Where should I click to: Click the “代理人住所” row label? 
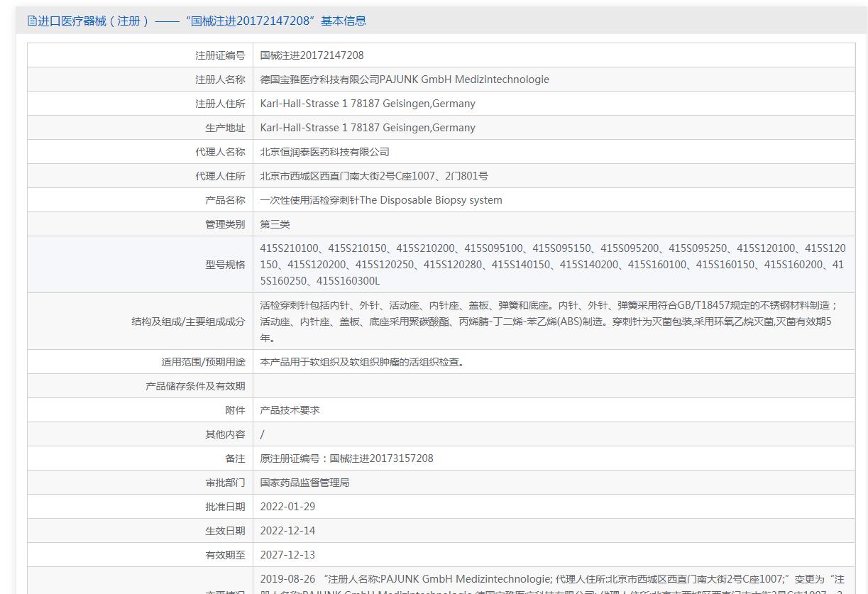click(220, 176)
